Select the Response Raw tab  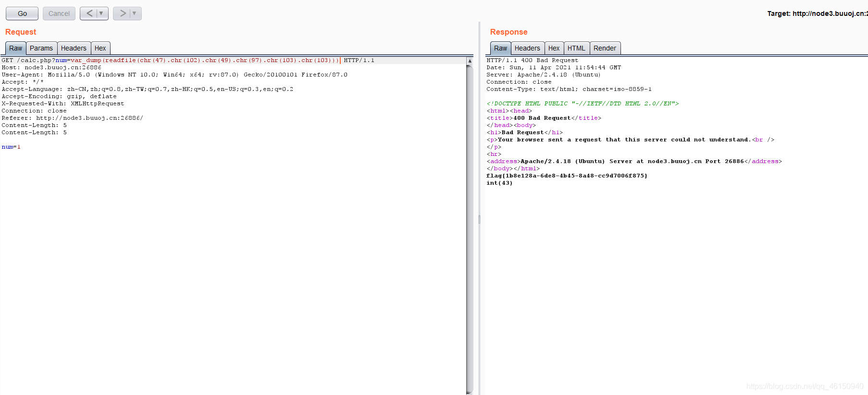(500, 48)
